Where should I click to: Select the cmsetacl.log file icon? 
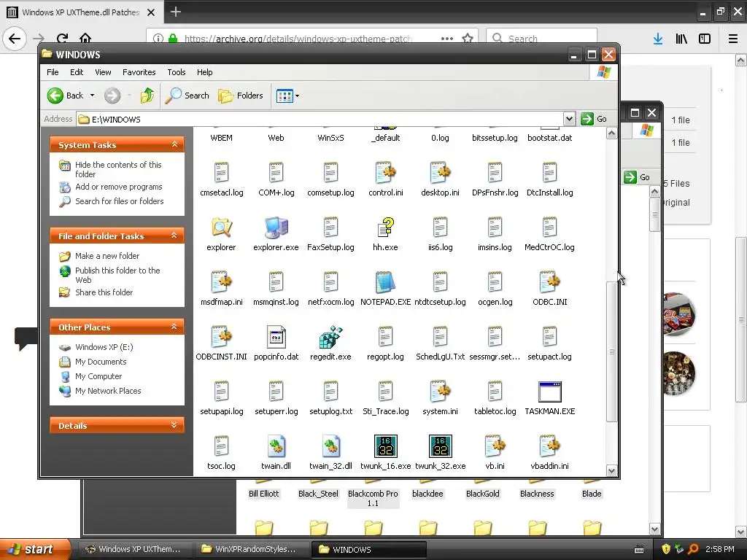tap(221, 173)
